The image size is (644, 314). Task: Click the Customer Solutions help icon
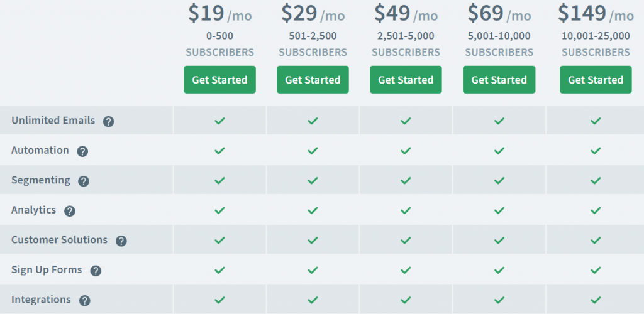(121, 241)
